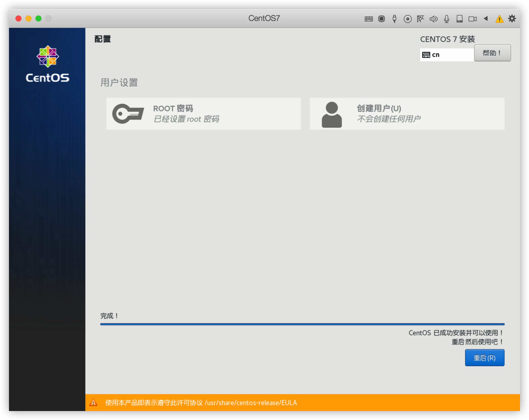This screenshot has height=420, width=529.
Task: Open the USB device icon
Action: coord(395,19)
